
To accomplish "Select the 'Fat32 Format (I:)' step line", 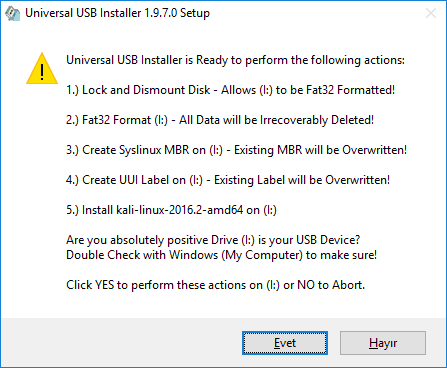I will tap(220, 120).
